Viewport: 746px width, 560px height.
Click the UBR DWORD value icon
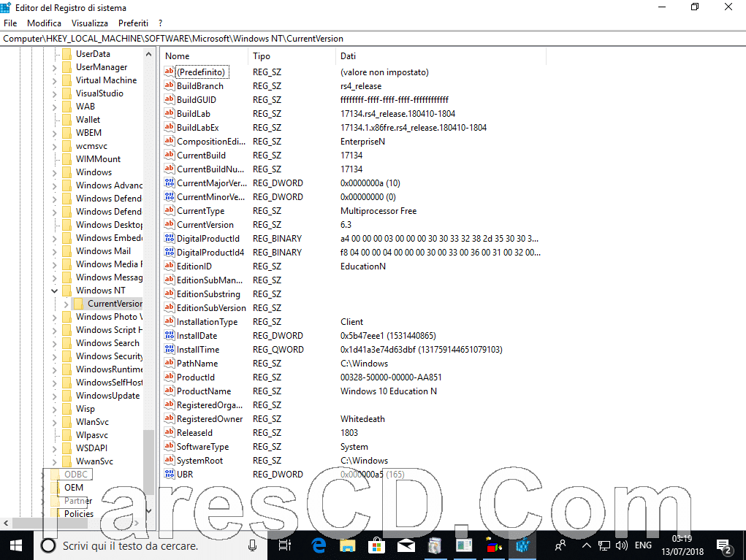point(170,474)
